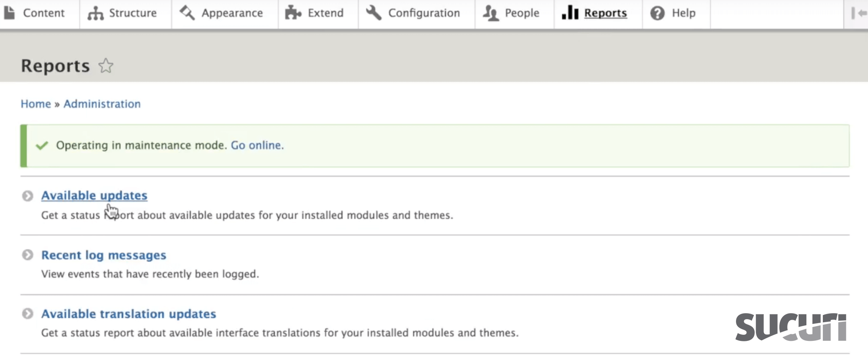Click arrow bullet beside Available translation updates
This screenshot has height=363, width=868.
(27, 314)
